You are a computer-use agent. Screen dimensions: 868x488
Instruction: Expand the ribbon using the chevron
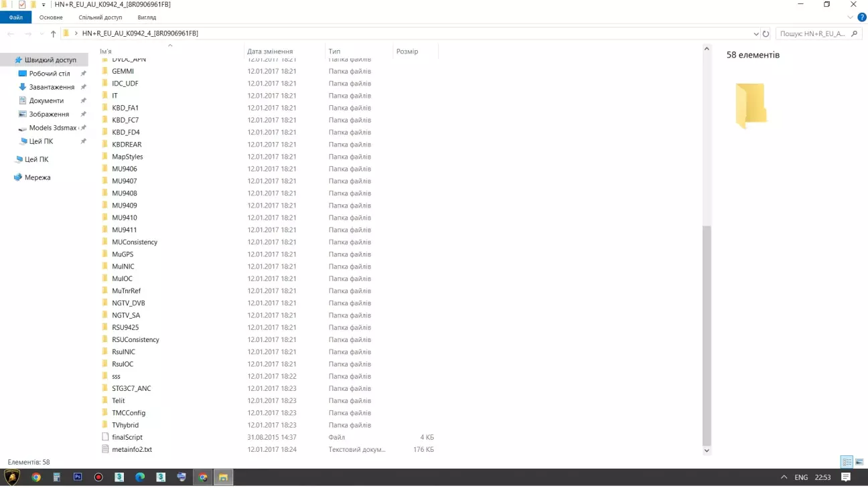coord(851,17)
